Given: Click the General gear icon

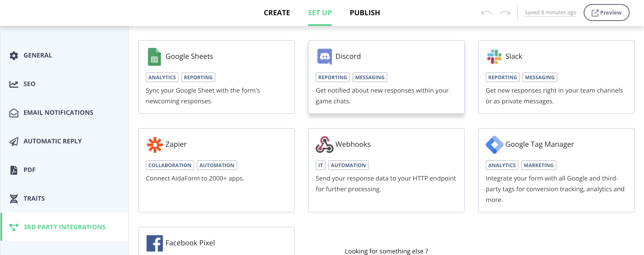Looking at the screenshot, I should [14, 55].
